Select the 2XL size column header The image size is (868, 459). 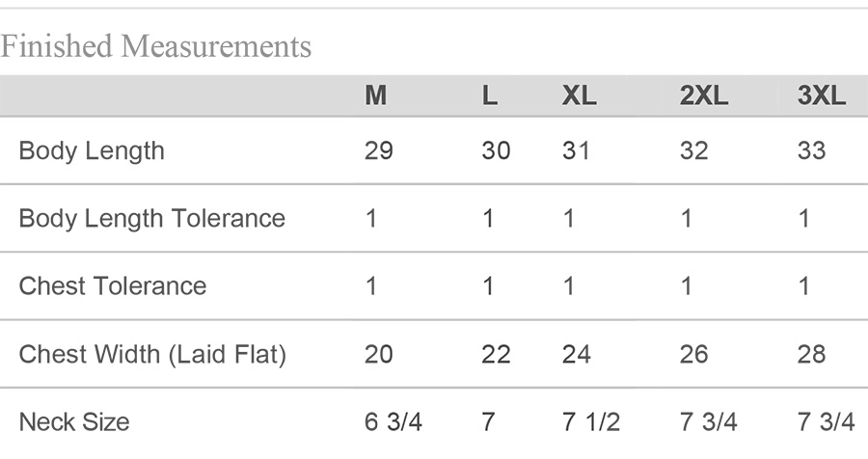pyautogui.click(x=704, y=95)
